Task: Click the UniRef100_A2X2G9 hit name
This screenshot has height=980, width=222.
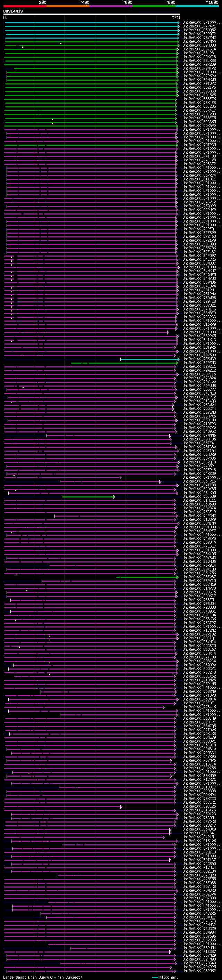Action: click(x=199, y=65)
